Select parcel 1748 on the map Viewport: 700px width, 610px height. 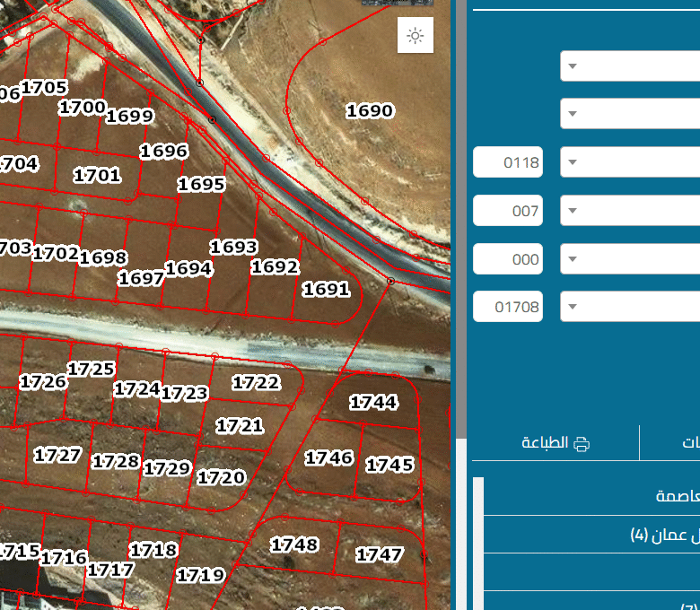294,545
